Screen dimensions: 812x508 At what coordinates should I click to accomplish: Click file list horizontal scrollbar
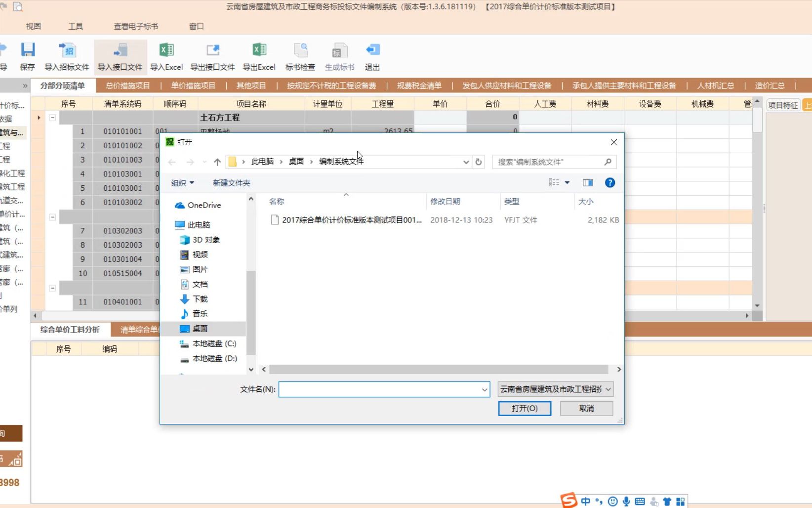(439, 370)
